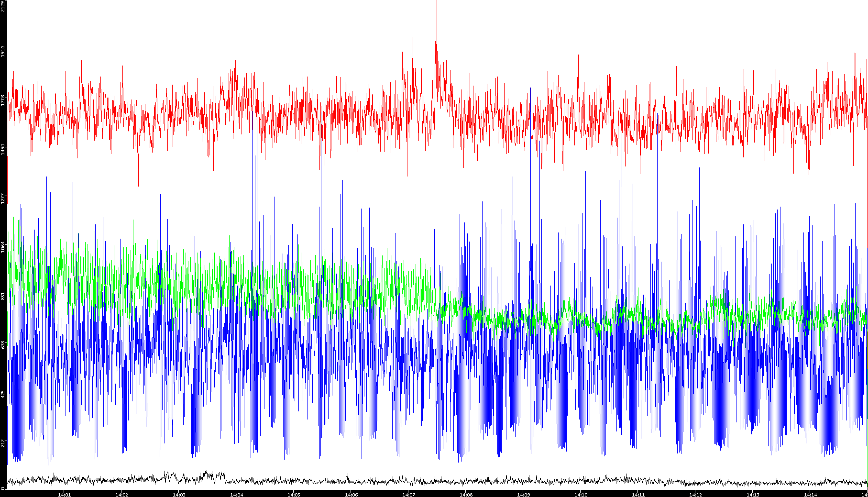Click the 851 value on vertical axis
868x497 pixels.
3,296
